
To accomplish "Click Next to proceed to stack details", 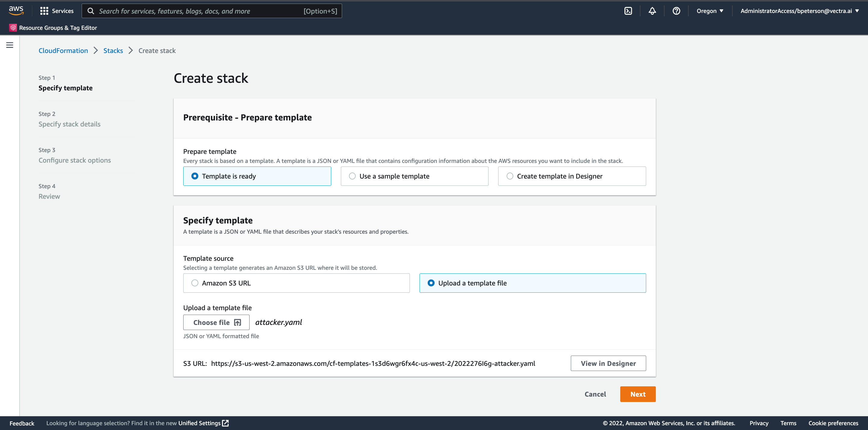I will (637, 394).
